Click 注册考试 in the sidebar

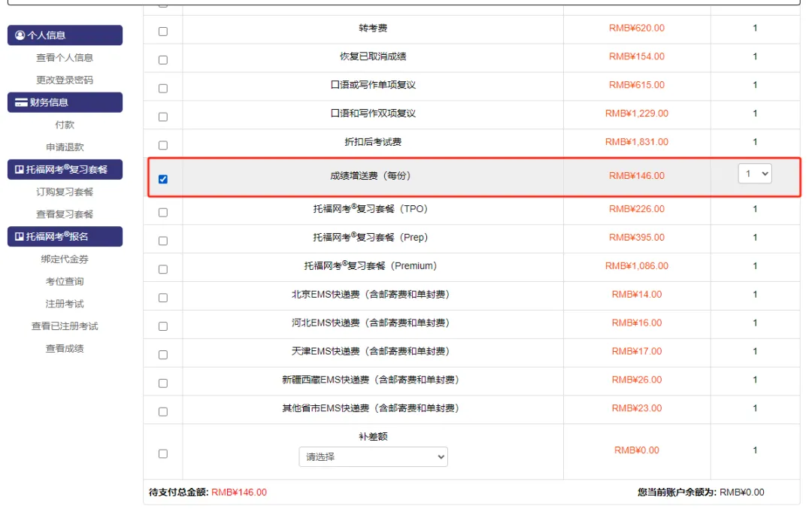pos(65,304)
